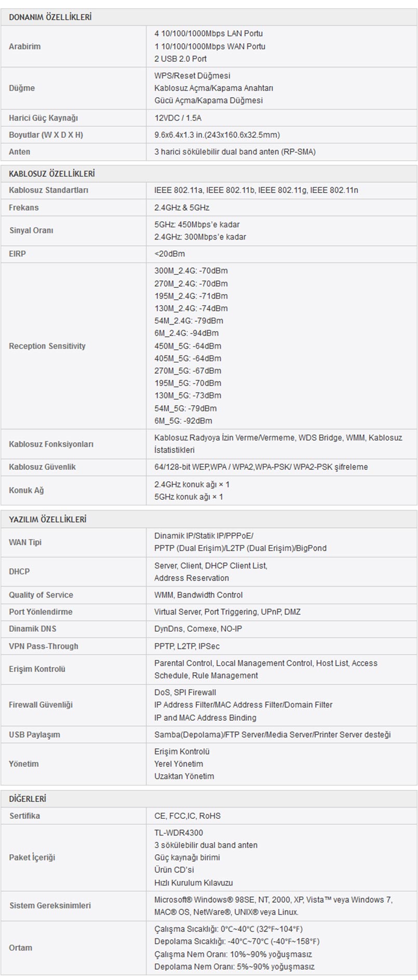The image size is (418, 980).
Task: Select the Kablosuz Güvenlik row label
Action: click(x=42, y=467)
